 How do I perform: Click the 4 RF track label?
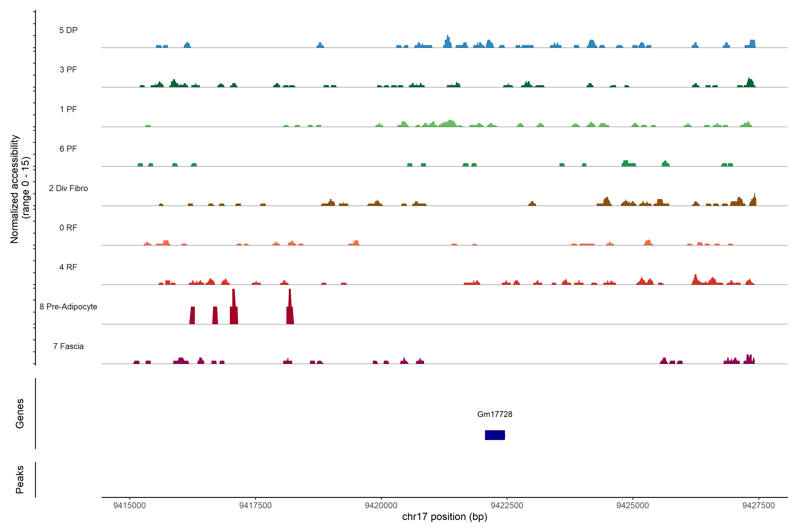click(68, 267)
